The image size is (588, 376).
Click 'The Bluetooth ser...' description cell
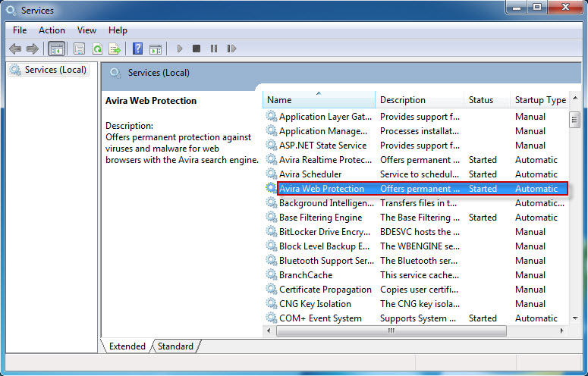point(420,261)
